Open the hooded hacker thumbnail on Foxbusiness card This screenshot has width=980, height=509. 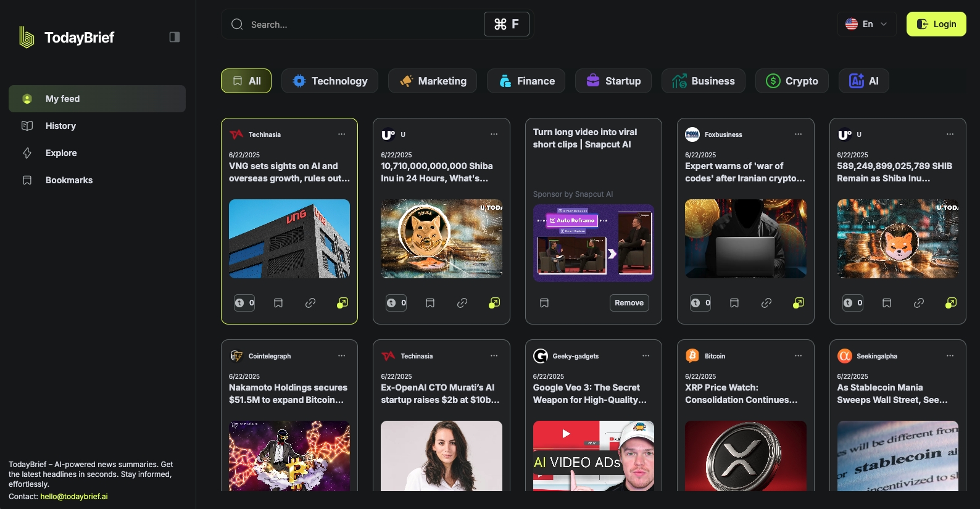click(745, 239)
